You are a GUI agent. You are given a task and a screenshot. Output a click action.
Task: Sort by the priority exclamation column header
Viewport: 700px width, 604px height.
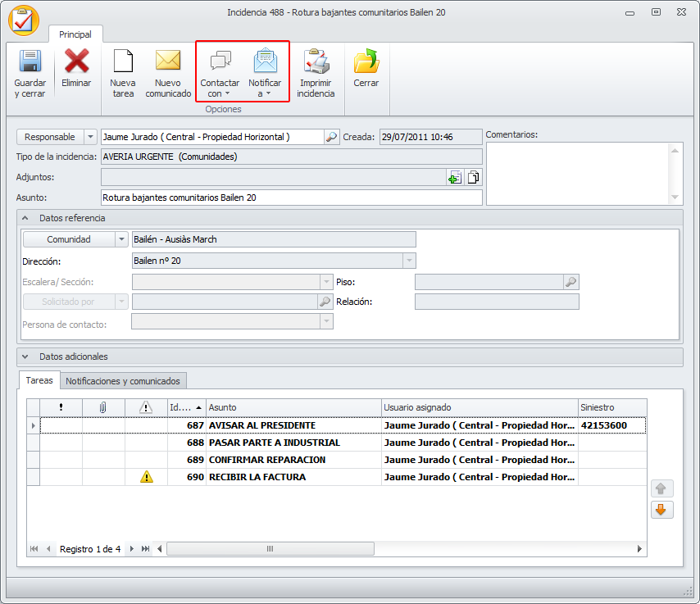(x=61, y=407)
